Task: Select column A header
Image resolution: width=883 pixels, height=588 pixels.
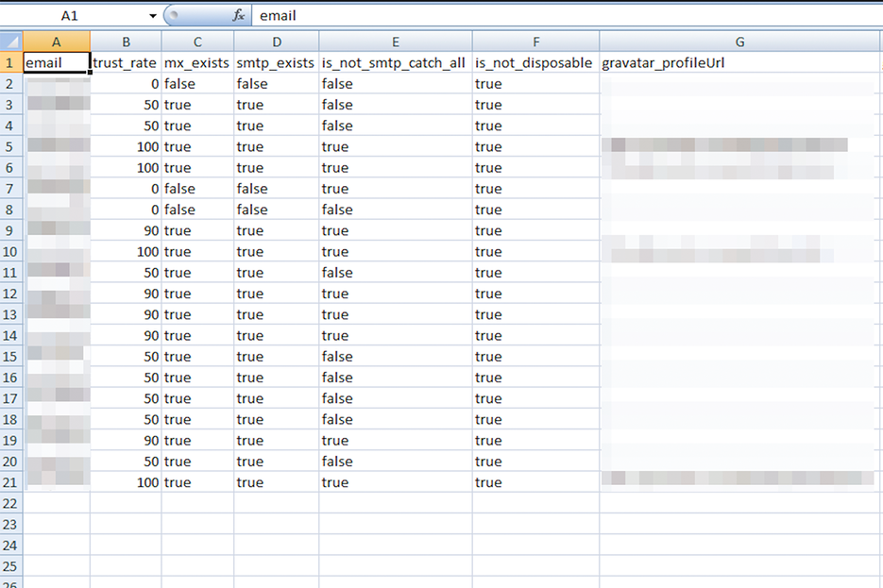Action: pyautogui.click(x=56, y=42)
